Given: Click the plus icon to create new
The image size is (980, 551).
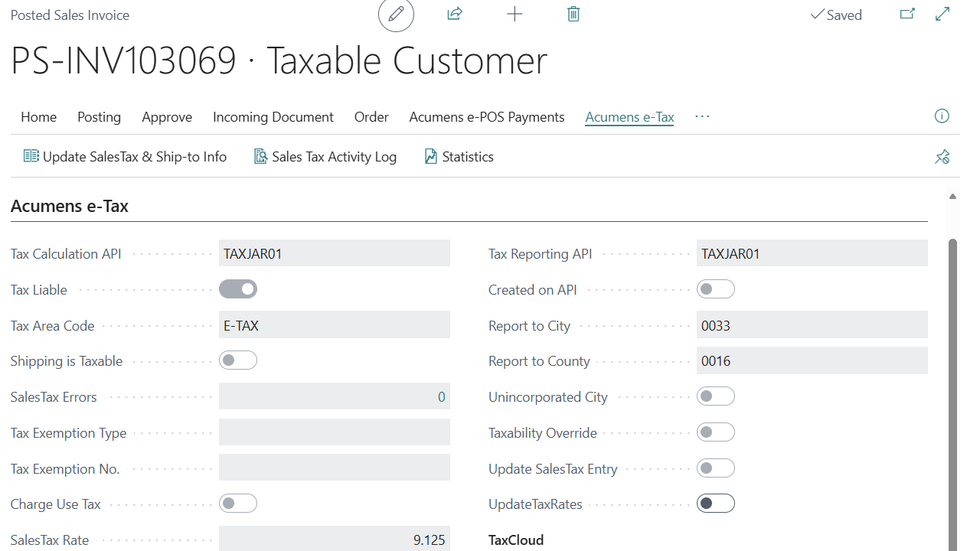Looking at the screenshot, I should 514,15.
